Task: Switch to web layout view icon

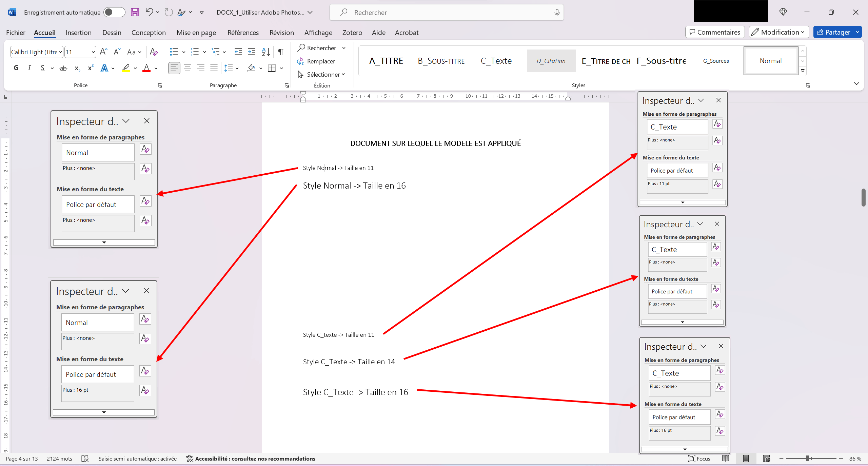Action: click(766, 459)
